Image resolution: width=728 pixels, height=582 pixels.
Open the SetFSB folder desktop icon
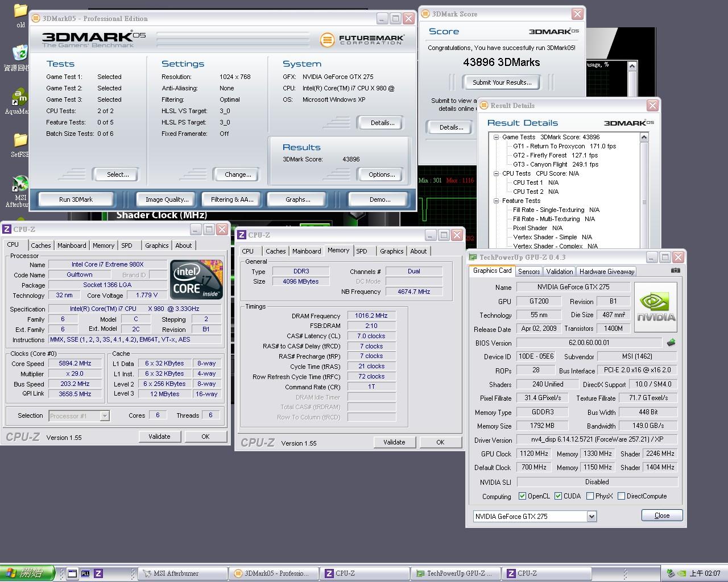coord(20,140)
